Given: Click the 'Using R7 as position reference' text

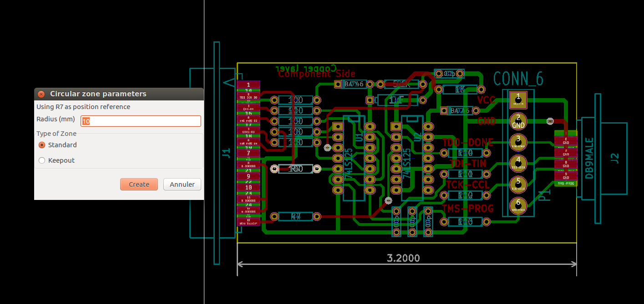Looking at the screenshot, I should click(83, 107).
